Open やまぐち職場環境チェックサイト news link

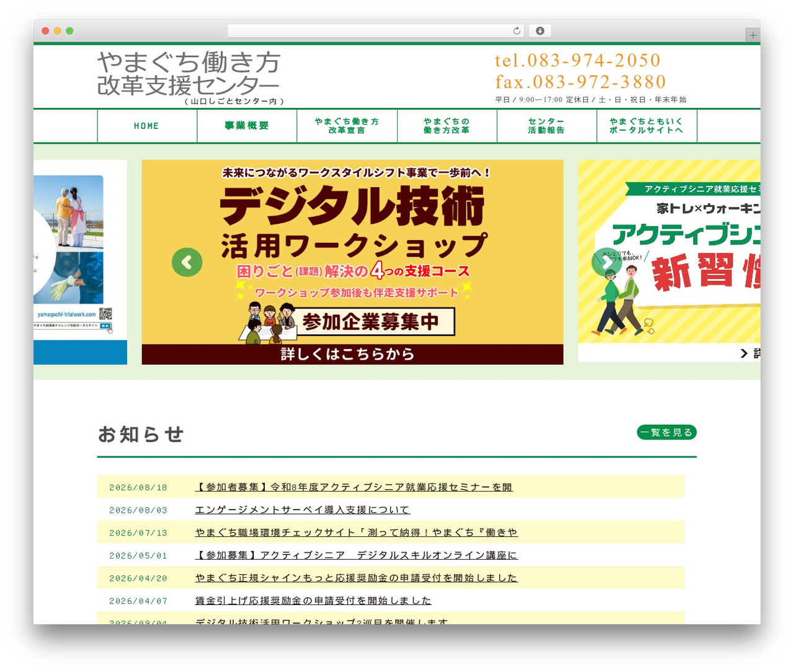(x=356, y=533)
